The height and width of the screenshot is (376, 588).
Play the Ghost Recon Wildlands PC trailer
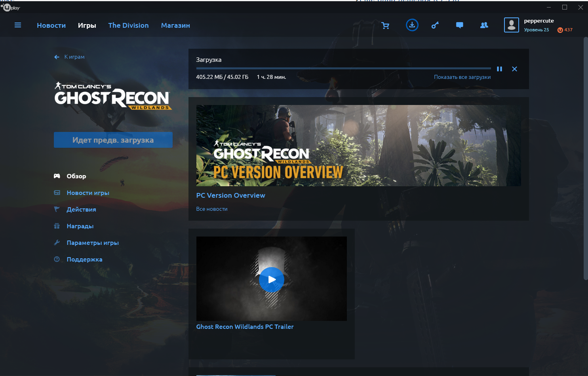point(272,280)
